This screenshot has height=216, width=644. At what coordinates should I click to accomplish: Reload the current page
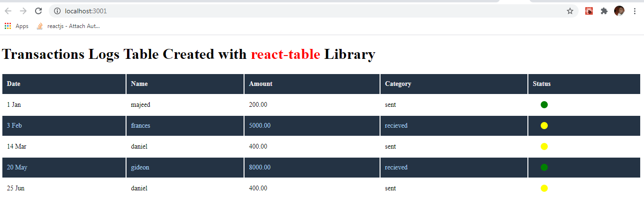(39, 11)
